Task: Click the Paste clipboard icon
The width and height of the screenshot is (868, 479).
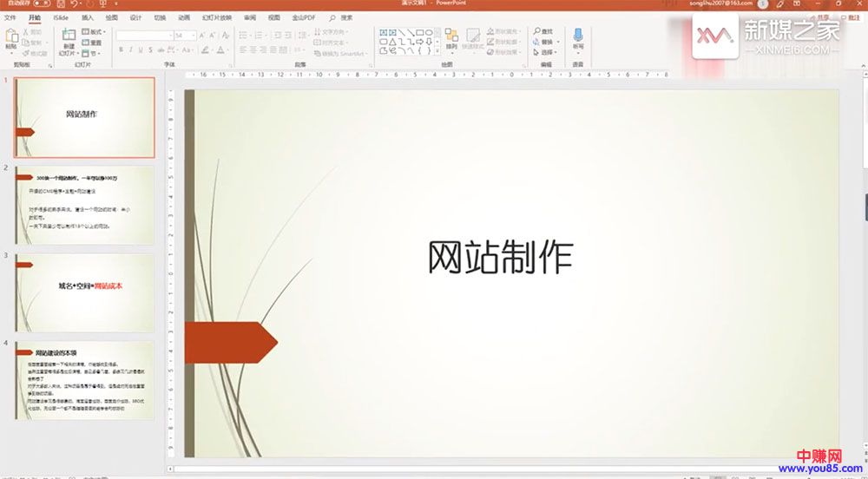Action: tap(11, 37)
